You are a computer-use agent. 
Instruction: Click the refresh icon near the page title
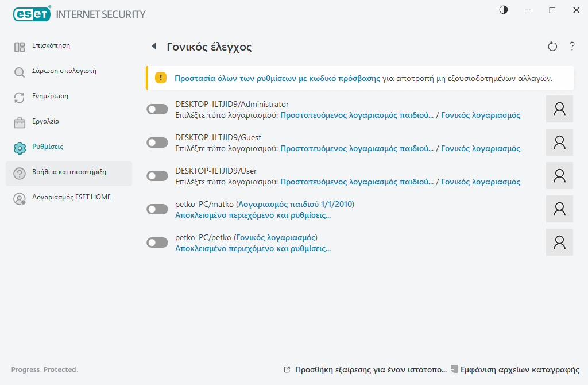point(552,47)
